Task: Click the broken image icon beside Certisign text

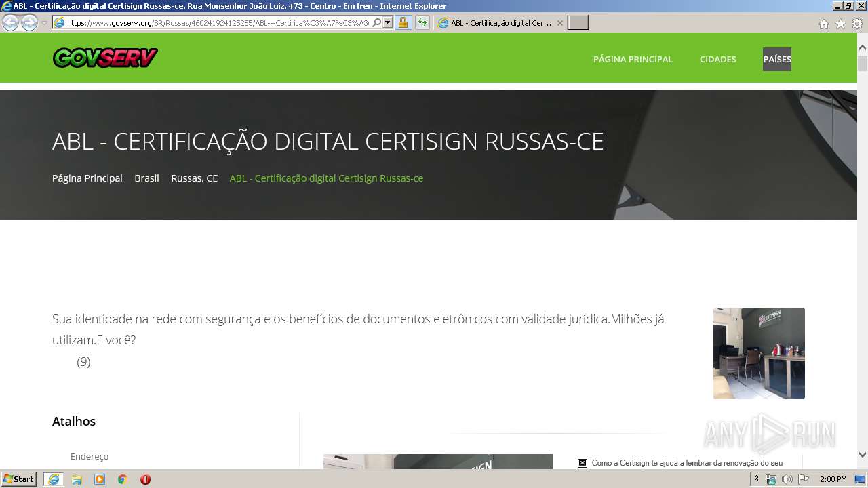Action: [582, 463]
